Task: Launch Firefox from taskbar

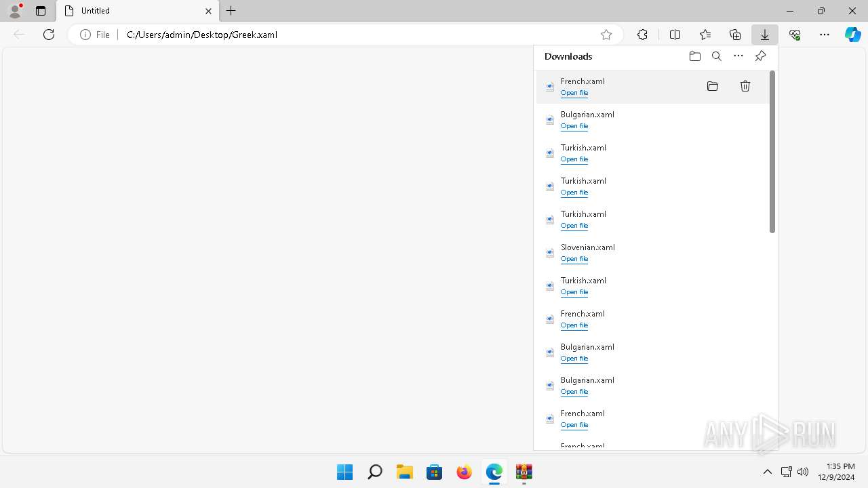Action: point(465,472)
